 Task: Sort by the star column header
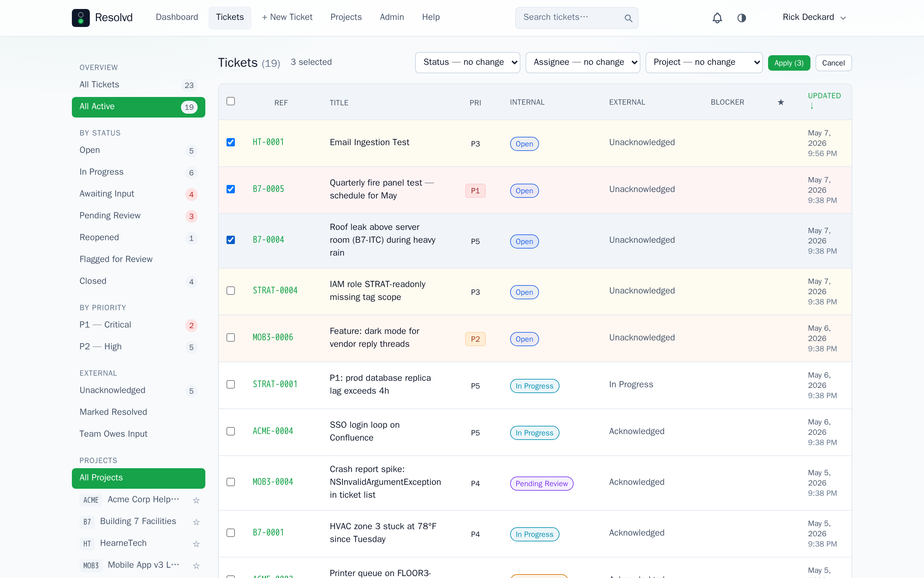[781, 102]
